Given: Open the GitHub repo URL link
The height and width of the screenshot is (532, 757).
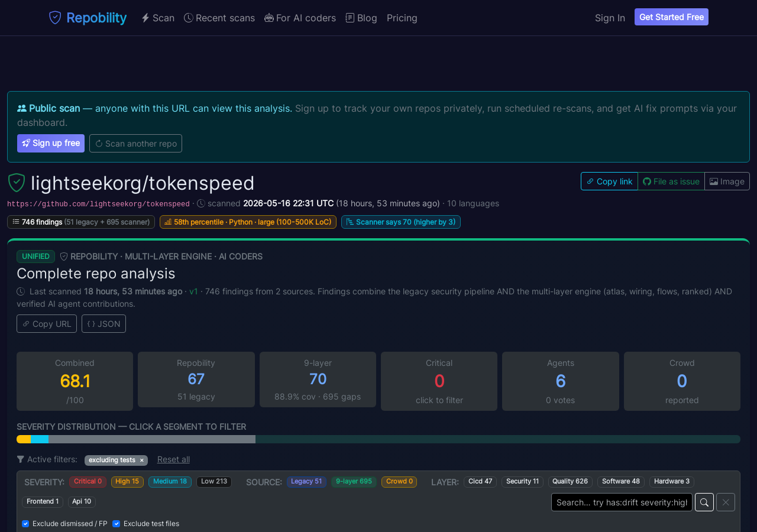Looking at the screenshot, I should pos(98,203).
